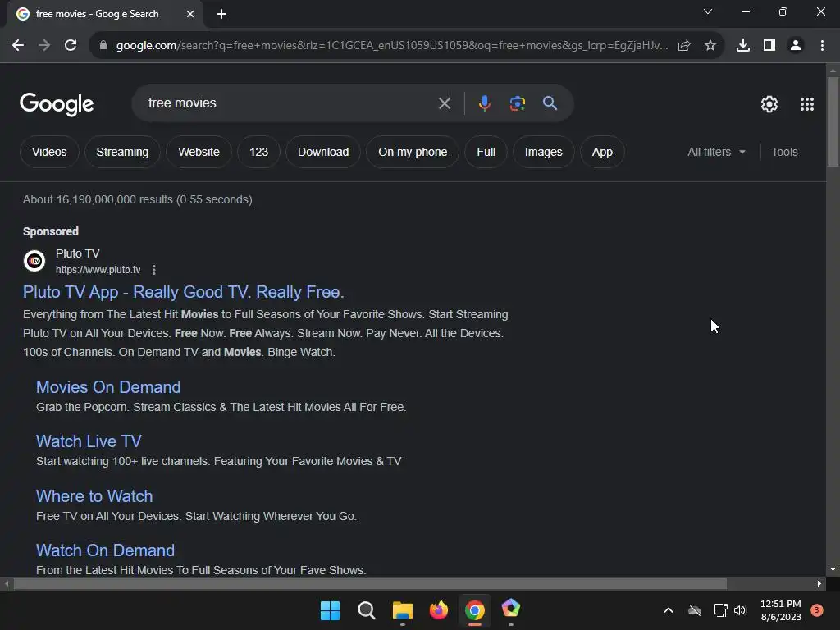Close the free movies Google Search tab

click(190, 14)
